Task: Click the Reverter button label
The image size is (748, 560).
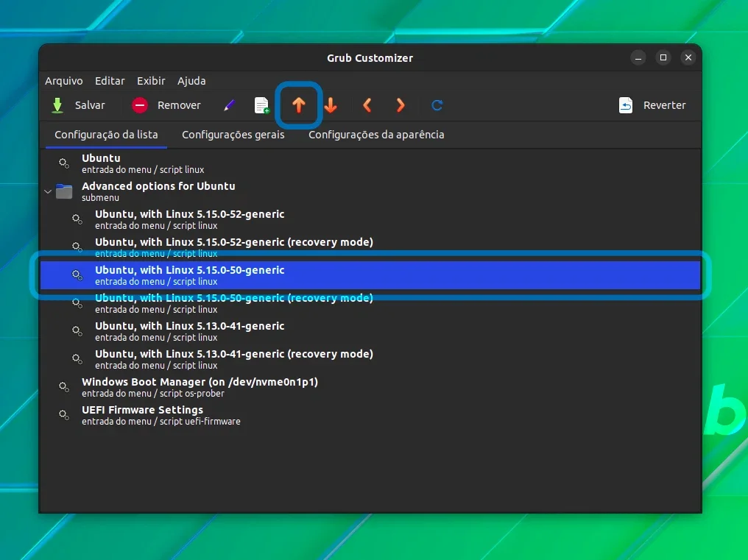Action: click(665, 105)
